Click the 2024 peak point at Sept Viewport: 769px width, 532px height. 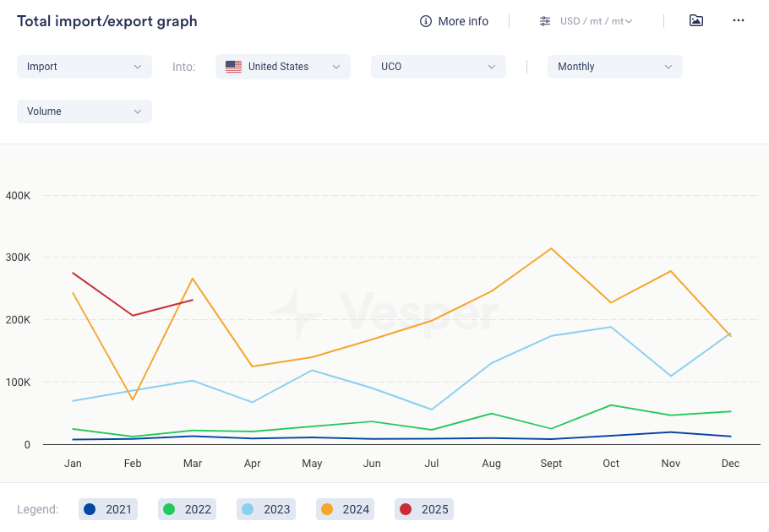552,248
